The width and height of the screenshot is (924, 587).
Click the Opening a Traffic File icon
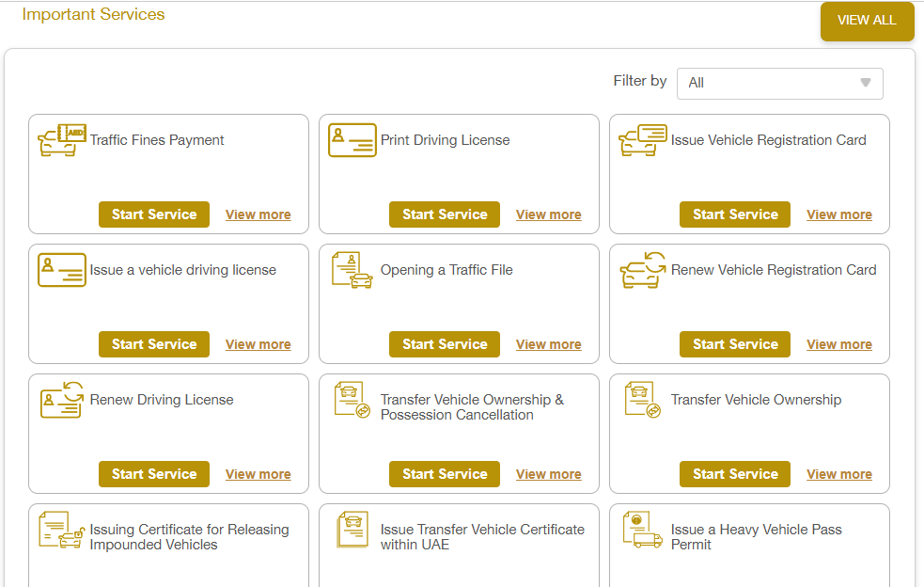pos(352,270)
